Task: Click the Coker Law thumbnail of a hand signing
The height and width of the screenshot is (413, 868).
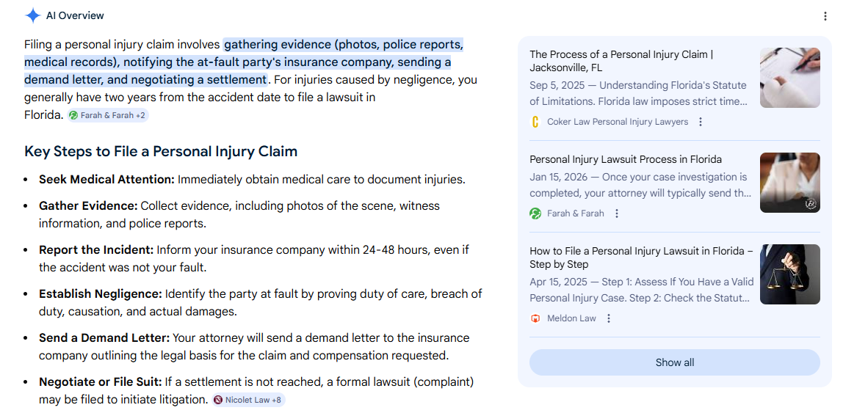Action: [x=790, y=78]
